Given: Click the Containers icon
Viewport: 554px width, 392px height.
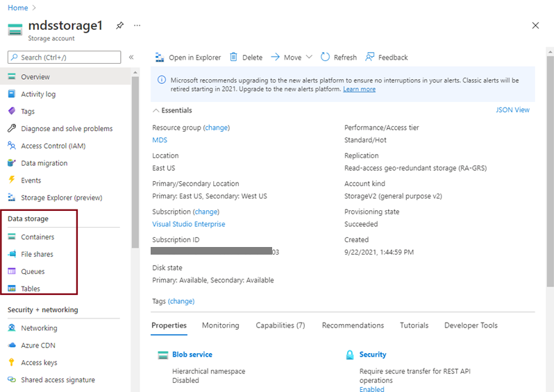Looking at the screenshot, I should (x=12, y=237).
